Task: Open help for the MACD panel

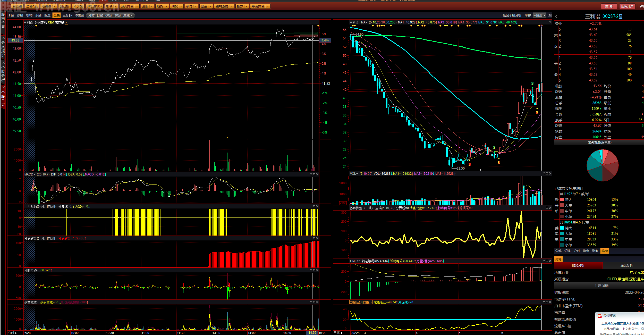Action: click(x=311, y=174)
